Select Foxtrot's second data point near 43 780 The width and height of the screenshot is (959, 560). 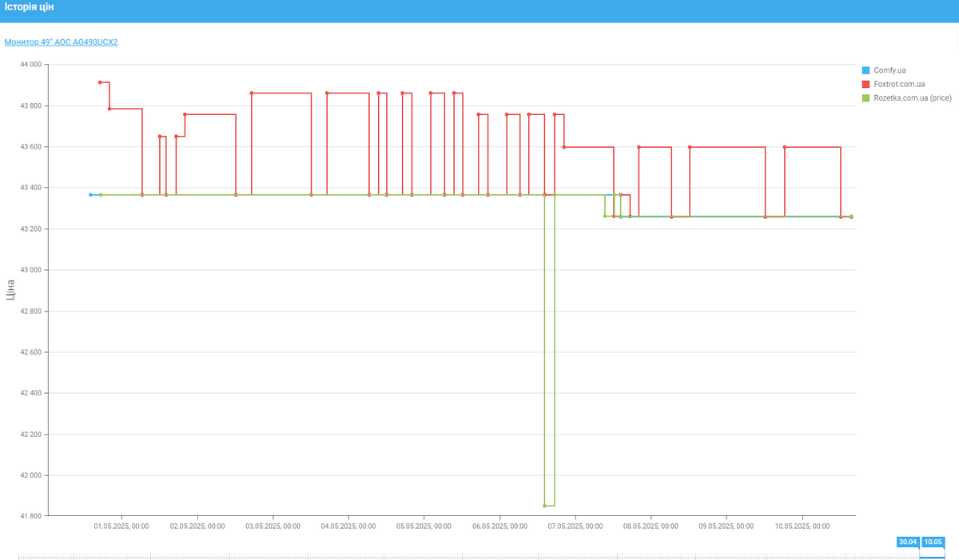point(109,109)
